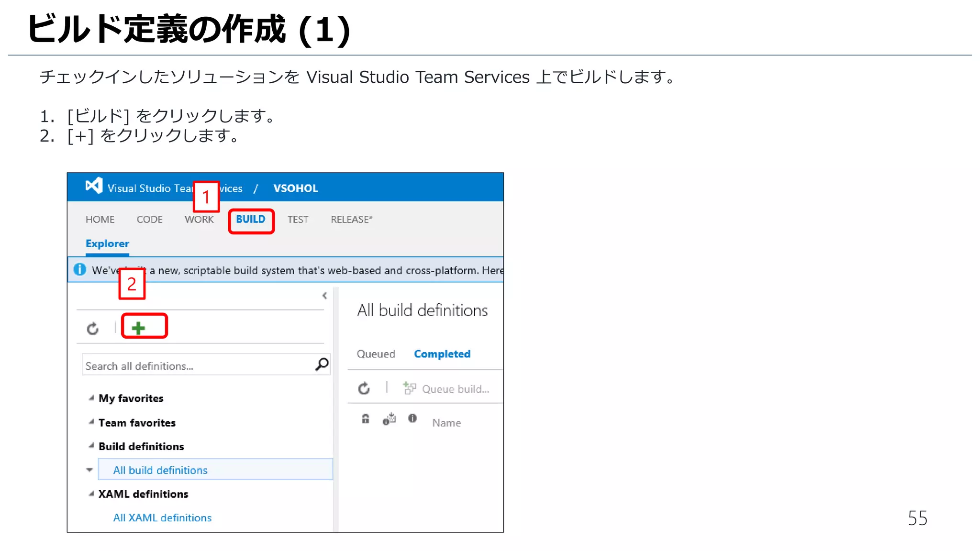The height and width of the screenshot is (551, 980).
Task: Open the HOME hub
Action: point(100,220)
